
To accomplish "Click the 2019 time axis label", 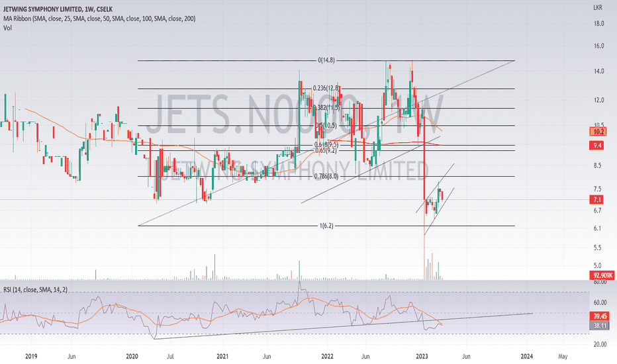I will pyautogui.click(x=31, y=357).
